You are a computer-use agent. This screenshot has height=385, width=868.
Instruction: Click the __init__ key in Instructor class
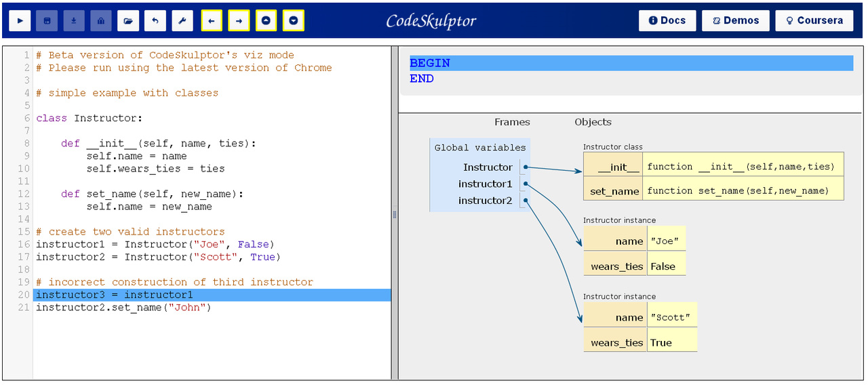point(612,166)
